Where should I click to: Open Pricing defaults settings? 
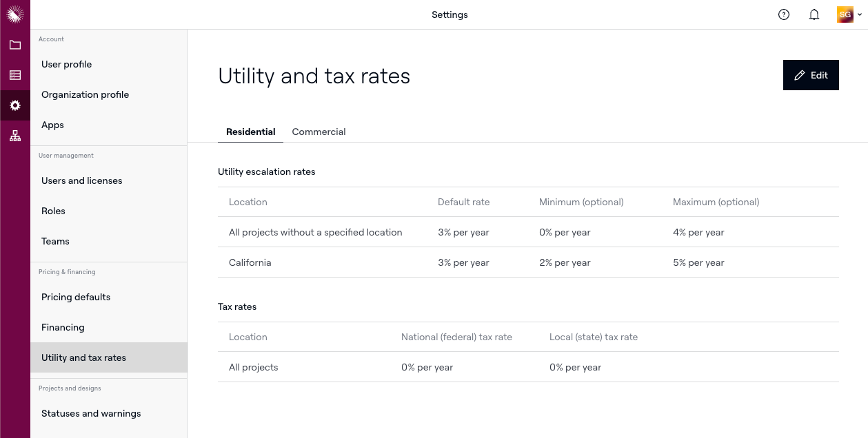pos(76,297)
